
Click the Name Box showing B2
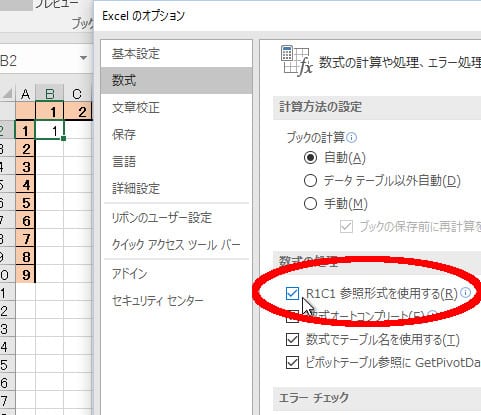[x=38, y=60]
